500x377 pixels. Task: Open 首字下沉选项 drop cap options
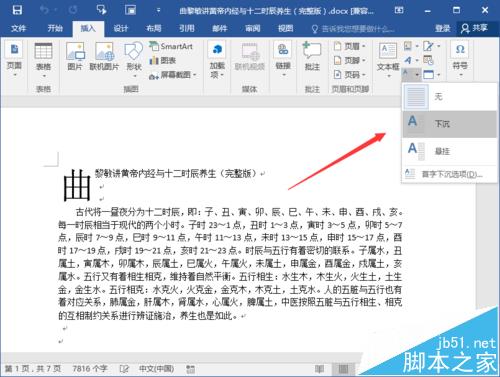click(x=446, y=174)
